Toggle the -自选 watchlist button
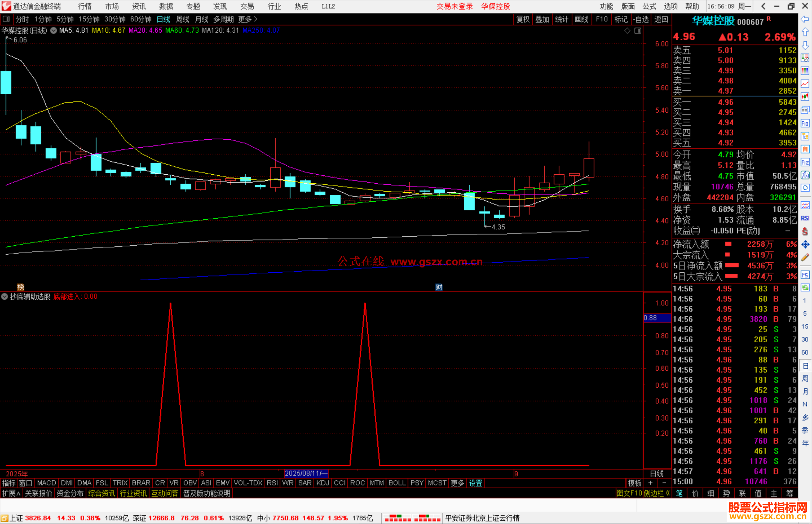Screen dimensions: 812x524 [641, 19]
